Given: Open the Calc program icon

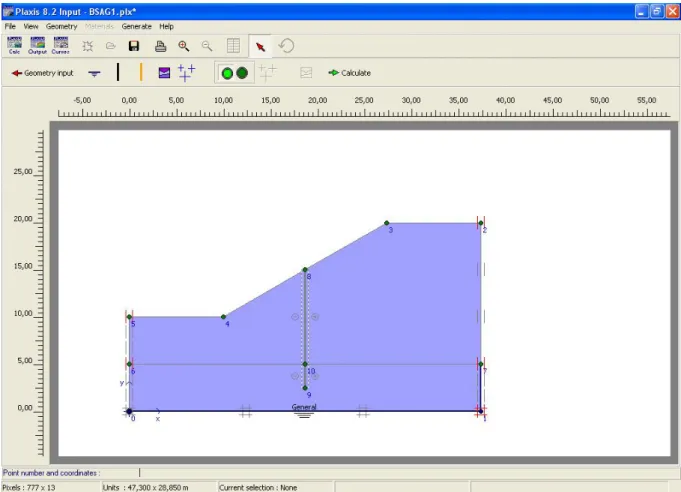Looking at the screenshot, I should (x=14, y=45).
